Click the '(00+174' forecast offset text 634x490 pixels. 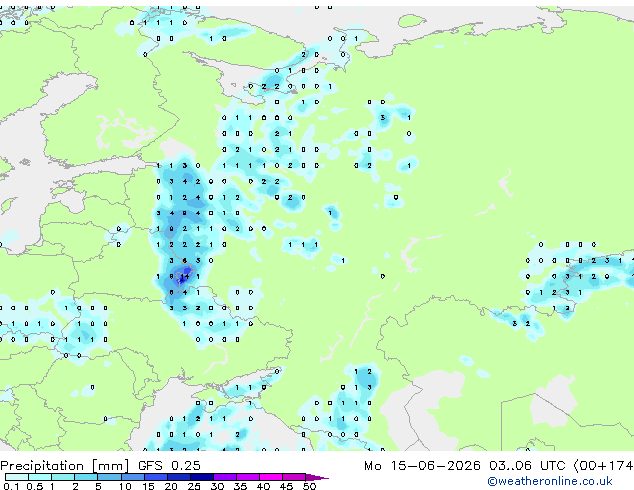point(603,466)
